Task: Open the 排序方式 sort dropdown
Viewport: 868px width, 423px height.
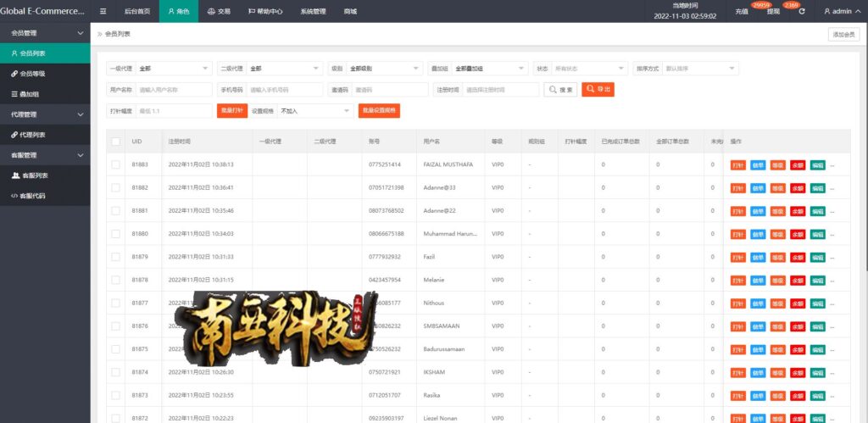Action: coord(700,69)
